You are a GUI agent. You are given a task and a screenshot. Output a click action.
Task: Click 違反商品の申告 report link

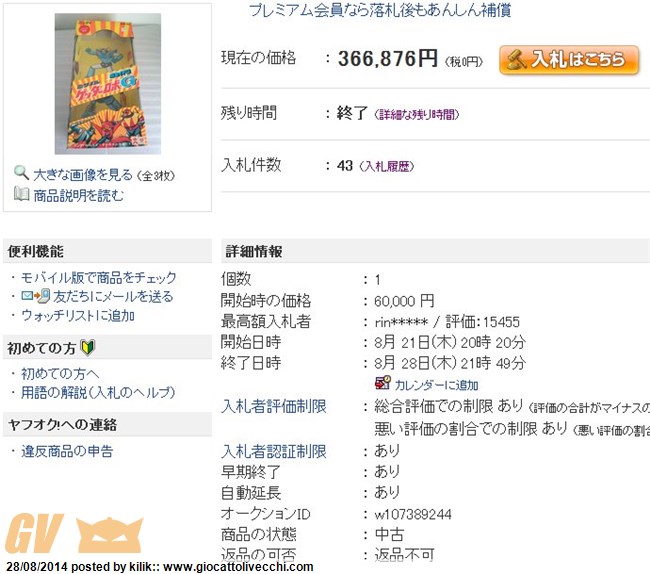[x=67, y=451]
